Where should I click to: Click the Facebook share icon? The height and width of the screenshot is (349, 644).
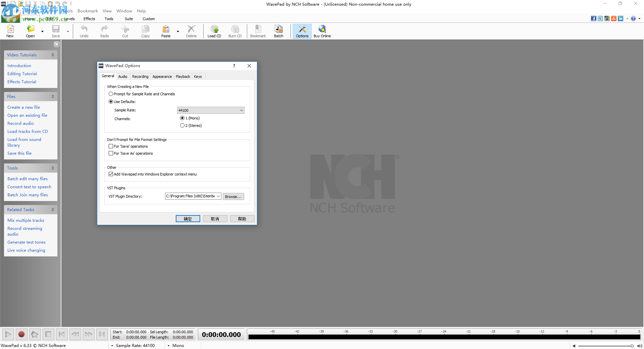594,18
